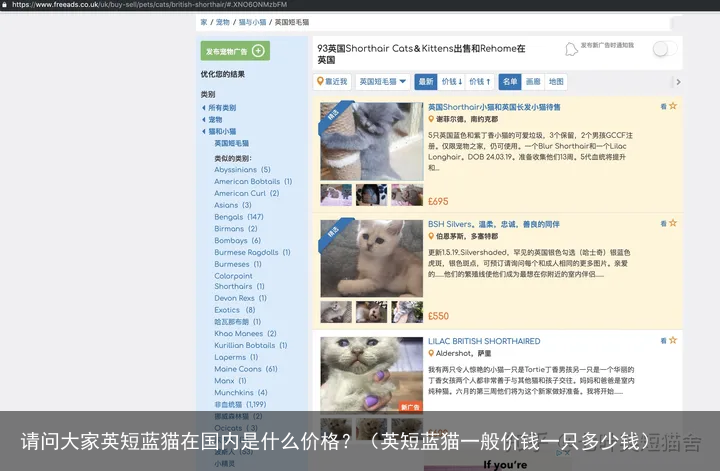This screenshot has width=720, height=471.
Task: Click location Aldershot，萨里
Action: point(463,353)
